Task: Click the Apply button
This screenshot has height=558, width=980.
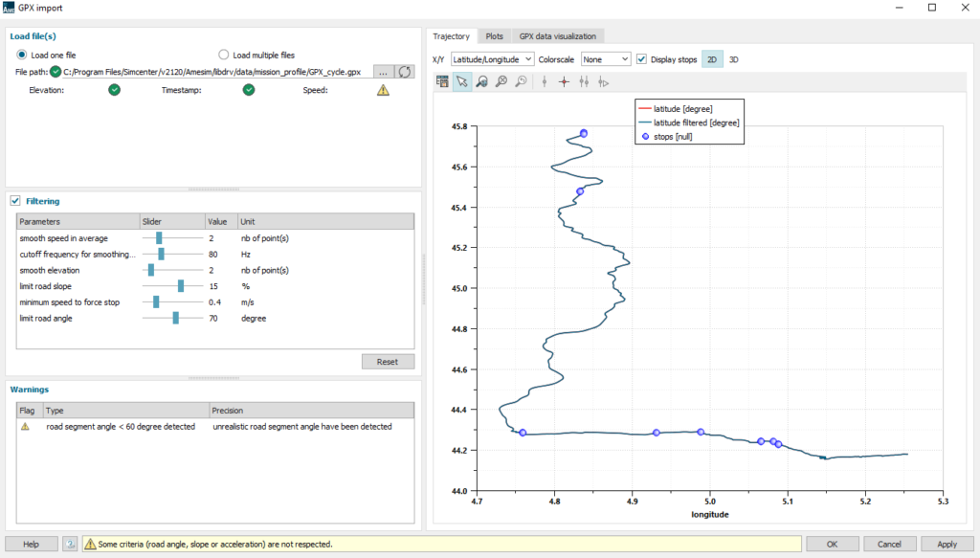Action: (x=947, y=544)
